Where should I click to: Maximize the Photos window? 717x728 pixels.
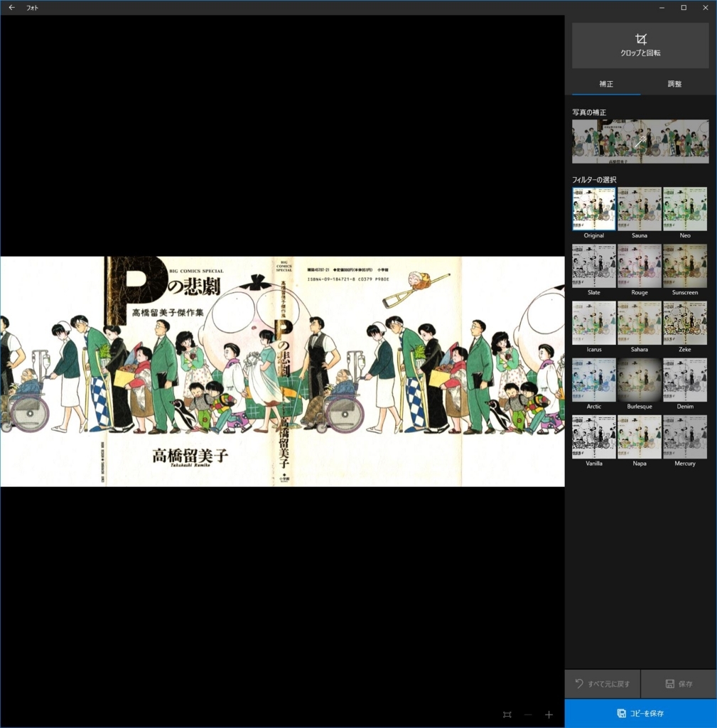(x=684, y=7)
